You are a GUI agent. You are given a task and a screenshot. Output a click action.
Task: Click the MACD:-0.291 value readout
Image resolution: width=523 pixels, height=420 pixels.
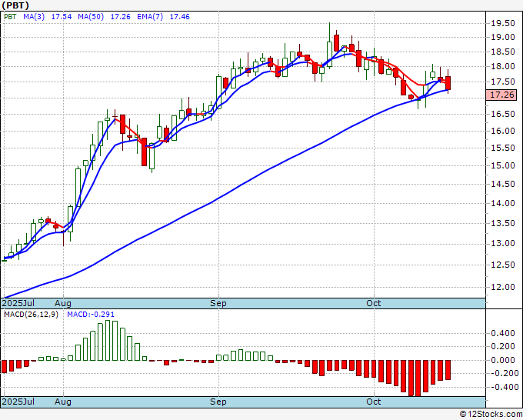point(91,315)
